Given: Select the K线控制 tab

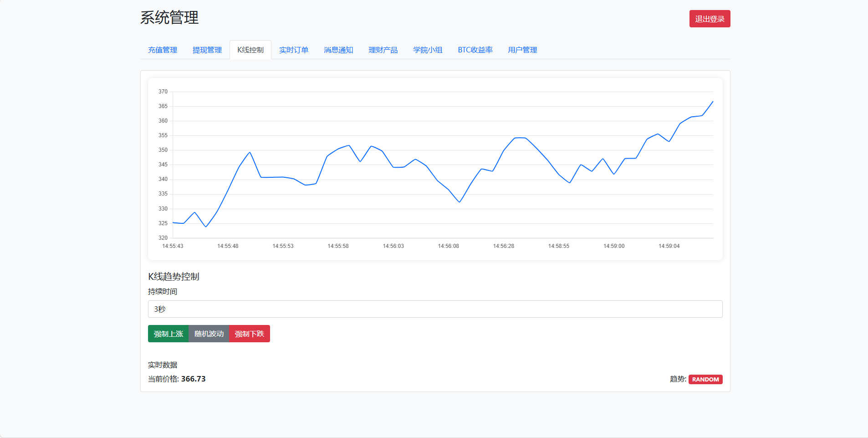Looking at the screenshot, I should [x=250, y=50].
